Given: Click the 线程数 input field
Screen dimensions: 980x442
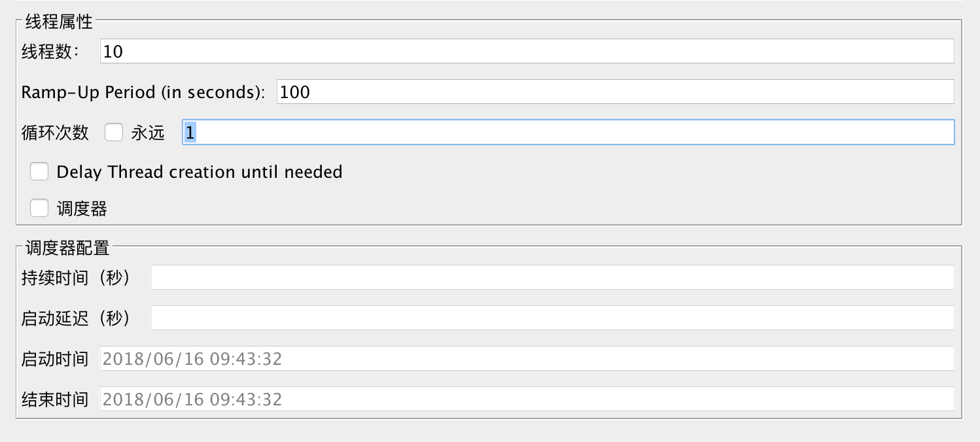Looking at the screenshot, I should coord(527,52).
